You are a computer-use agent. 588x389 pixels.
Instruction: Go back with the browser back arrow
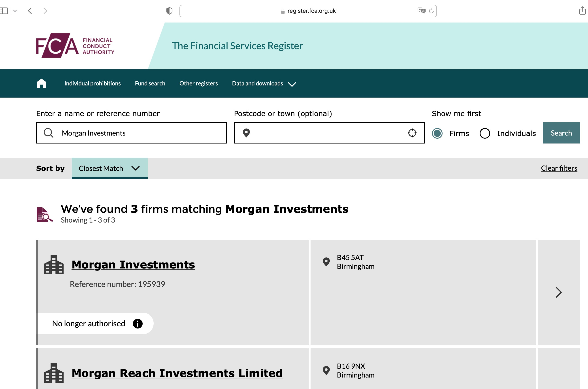pos(30,11)
